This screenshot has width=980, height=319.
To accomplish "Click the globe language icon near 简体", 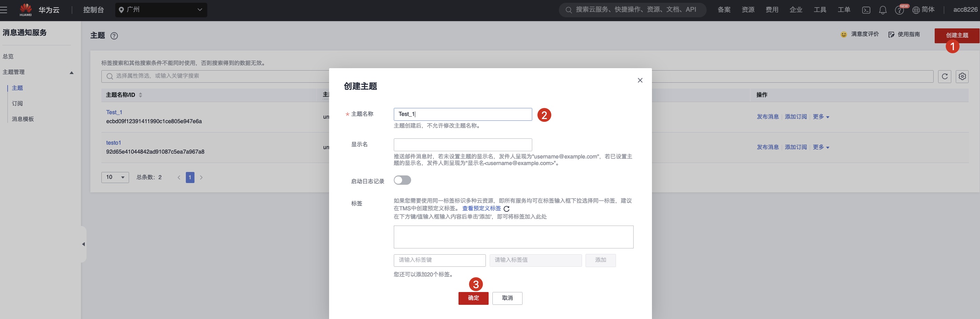I will pyautogui.click(x=917, y=9).
